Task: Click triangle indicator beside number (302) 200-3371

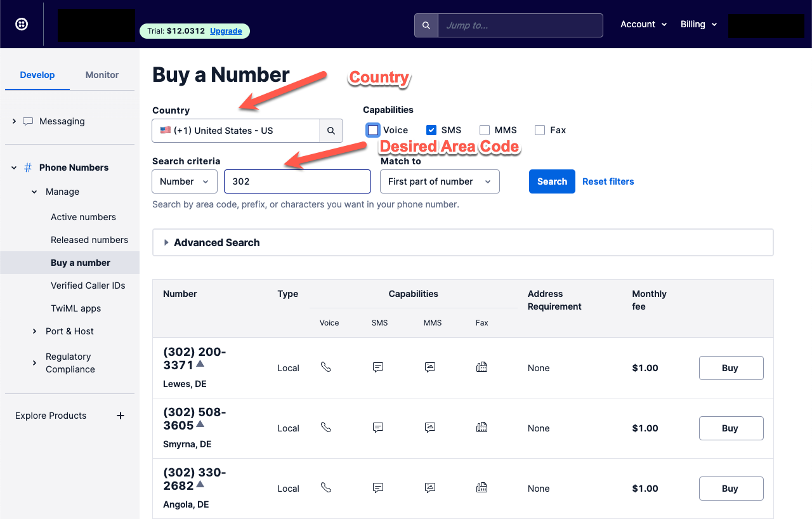Action: 200,364
